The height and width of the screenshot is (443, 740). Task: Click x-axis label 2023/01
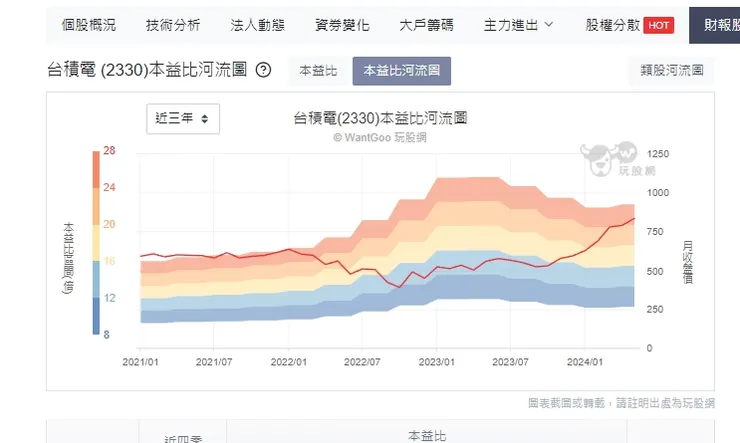pyautogui.click(x=437, y=362)
